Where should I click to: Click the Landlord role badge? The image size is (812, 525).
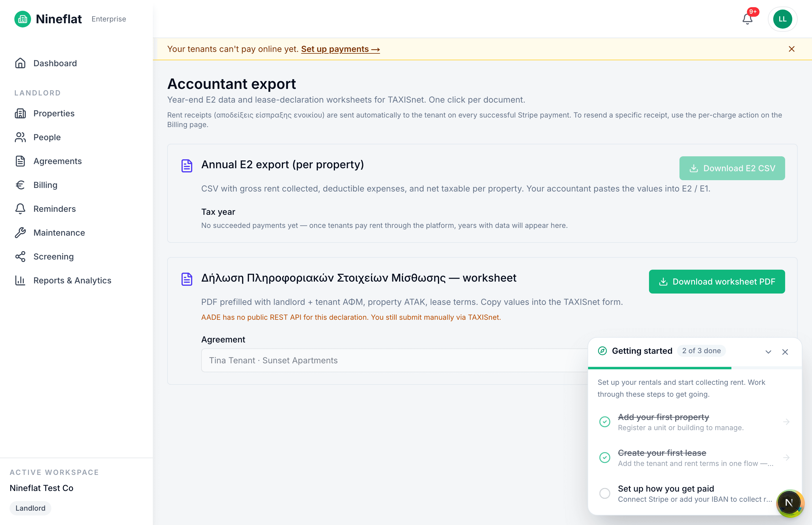30,509
